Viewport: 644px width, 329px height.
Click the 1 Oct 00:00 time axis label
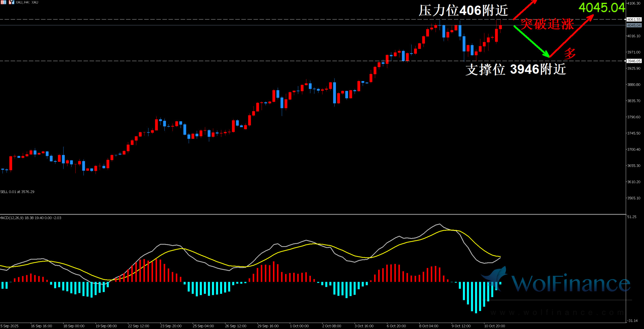(x=299, y=326)
